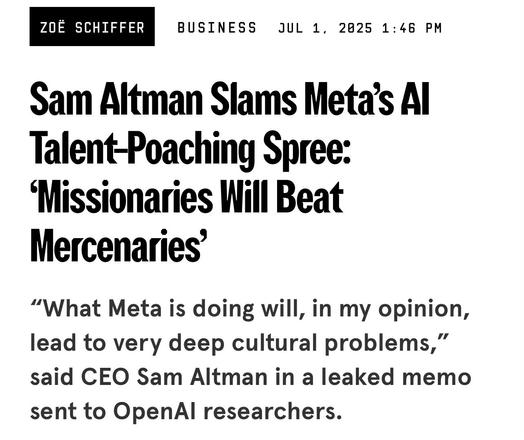Go to the Business section
524x440 pixels.
[x=217, y=28]
